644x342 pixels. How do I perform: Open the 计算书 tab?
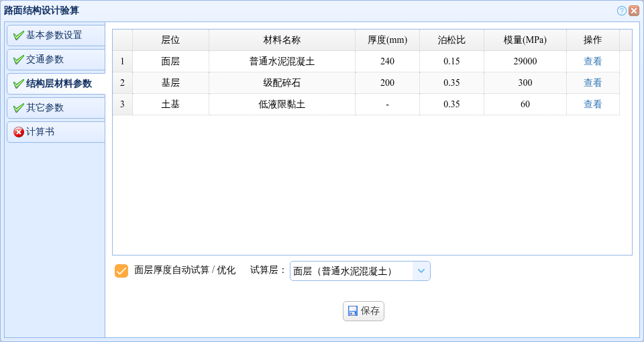[x=56, y=132]
